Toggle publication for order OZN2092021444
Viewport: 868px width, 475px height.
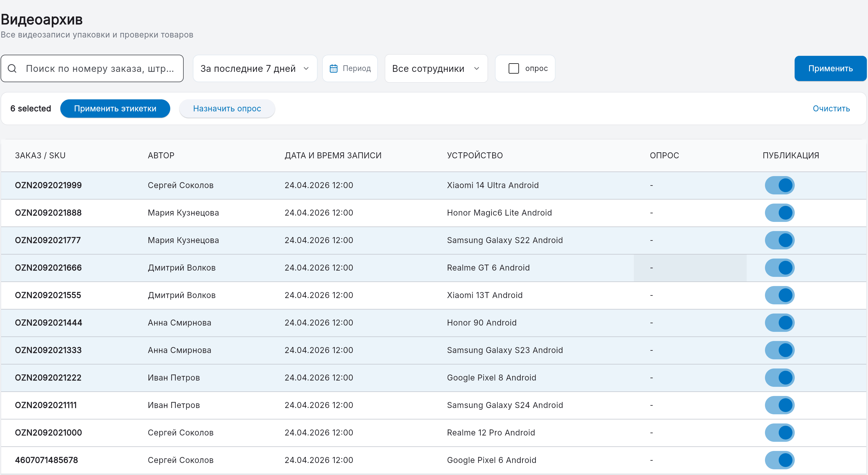pyautogui.click(x=779, y=323)
